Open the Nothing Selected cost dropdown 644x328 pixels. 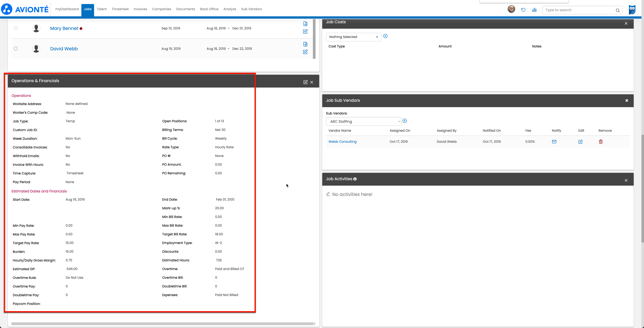tap(353, 37)
